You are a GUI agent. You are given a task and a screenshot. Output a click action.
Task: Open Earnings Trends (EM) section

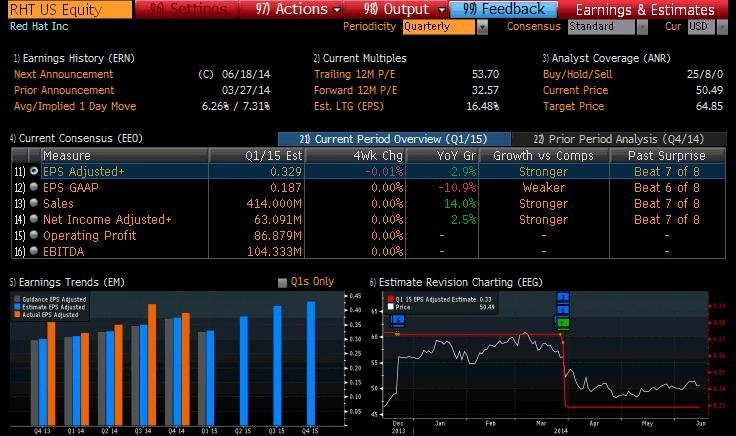[x=67, y=282]
